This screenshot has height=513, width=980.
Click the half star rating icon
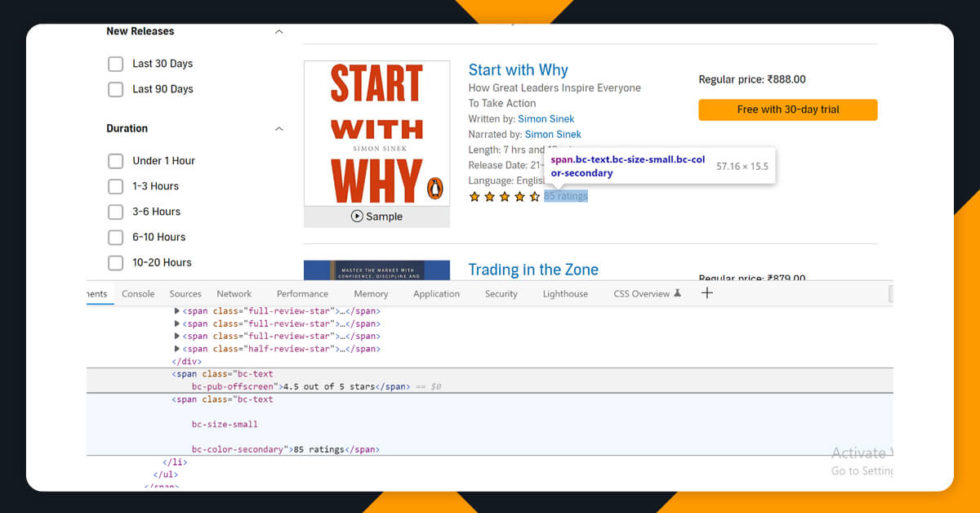point(534,197)
